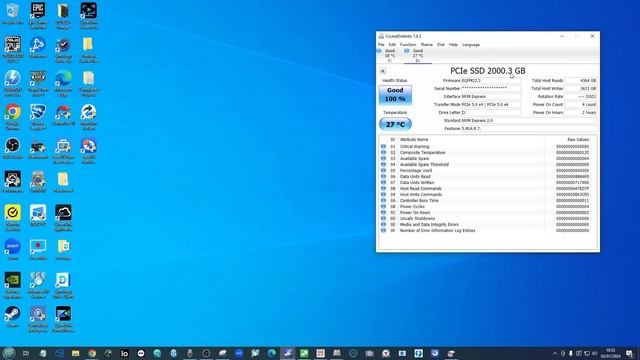Open the Language menu
Viewport: 640px width, 360px height.
(471, 44)
